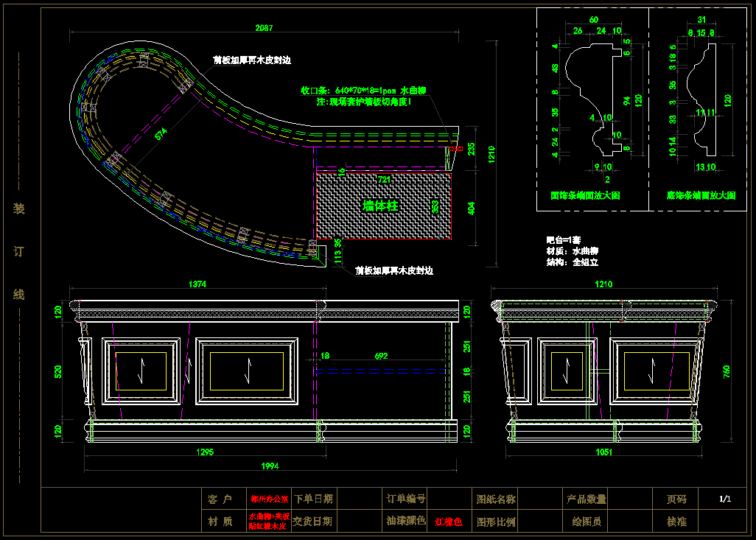Click the large yellow window panel in the front elevation
Viewport: 756px width, 540px height.
[247, 371]
